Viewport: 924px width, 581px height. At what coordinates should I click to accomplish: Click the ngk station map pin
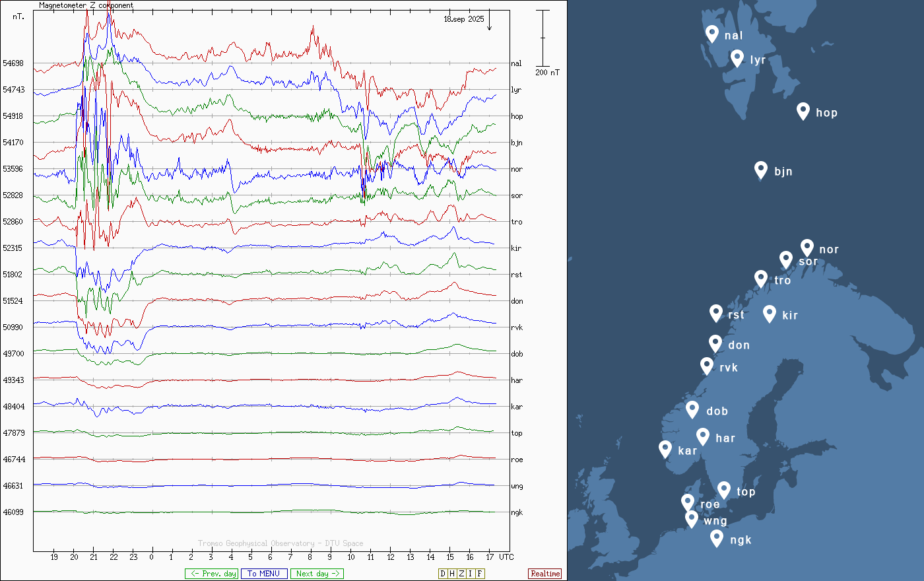(x=716, y=538)
